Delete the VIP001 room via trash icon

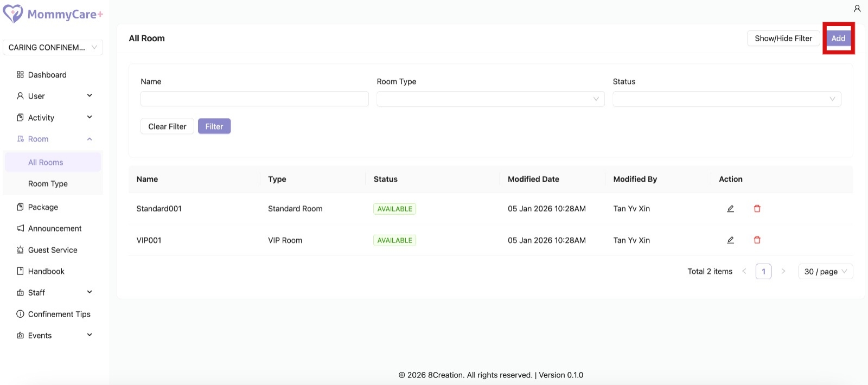pyautogui.click(x=757, y=240)
